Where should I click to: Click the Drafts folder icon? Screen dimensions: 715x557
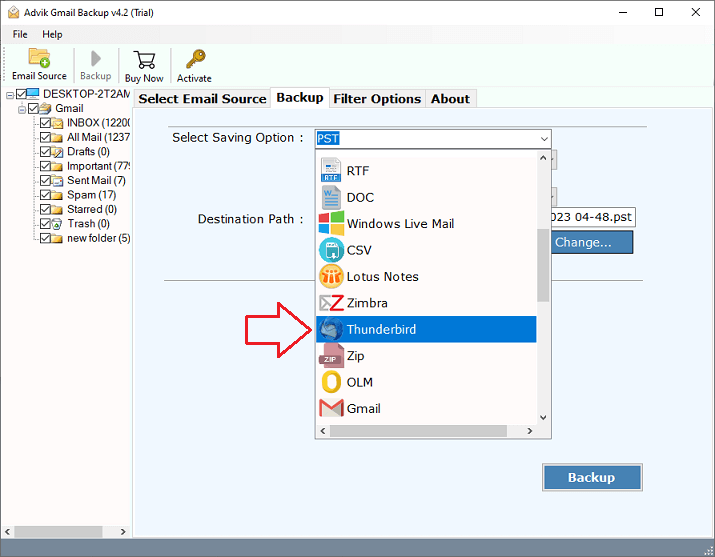coord(57,152)
